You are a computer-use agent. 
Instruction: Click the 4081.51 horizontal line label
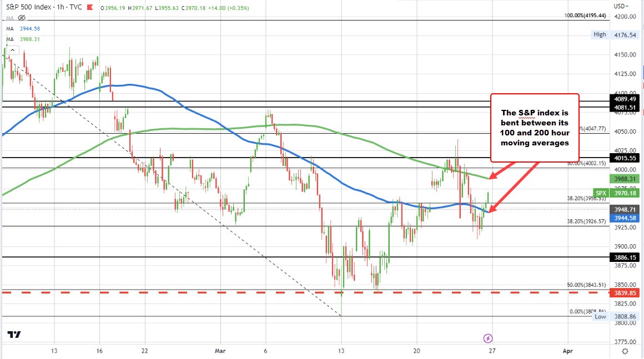click(x=625, y=108)
